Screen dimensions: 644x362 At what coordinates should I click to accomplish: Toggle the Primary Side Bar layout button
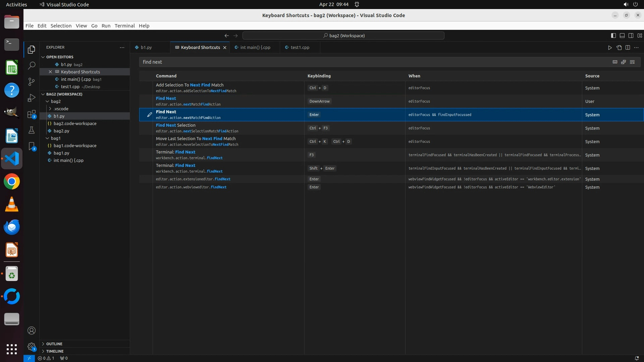613,36
